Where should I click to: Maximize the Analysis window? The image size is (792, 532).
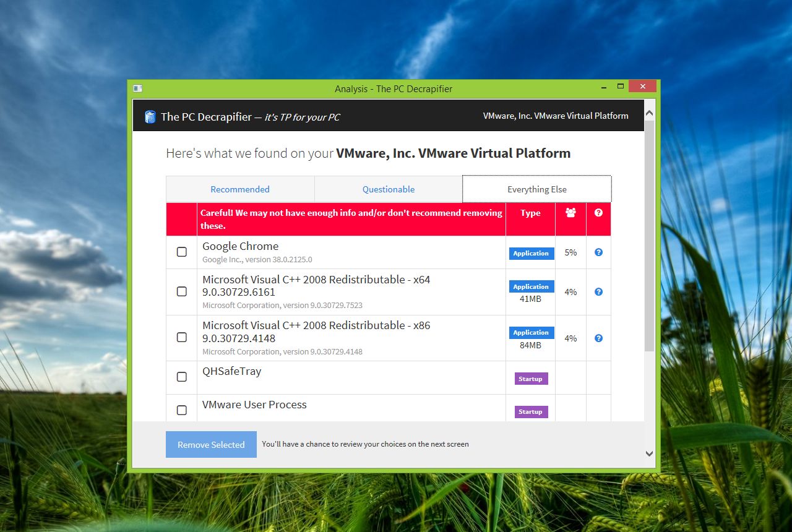(x=621, y=86)
